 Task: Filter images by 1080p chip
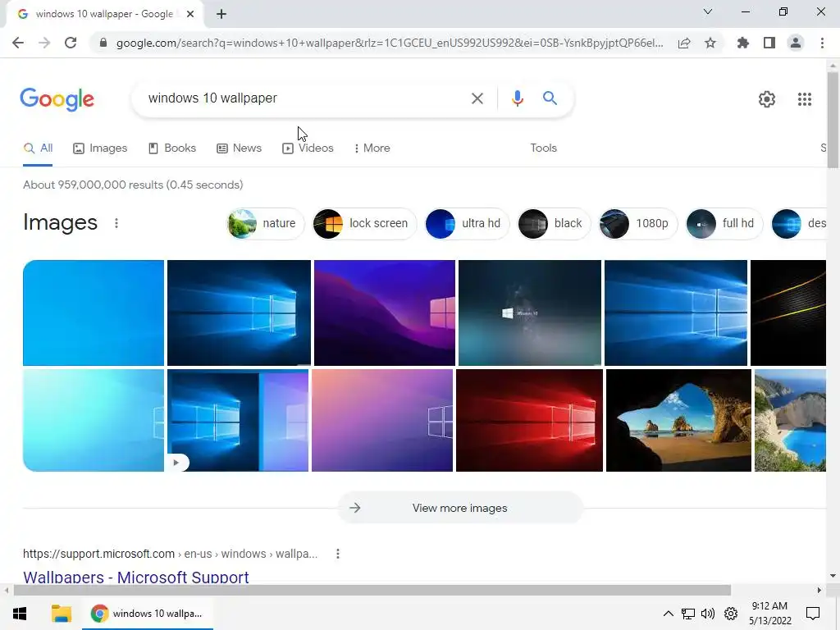[638, 223]
